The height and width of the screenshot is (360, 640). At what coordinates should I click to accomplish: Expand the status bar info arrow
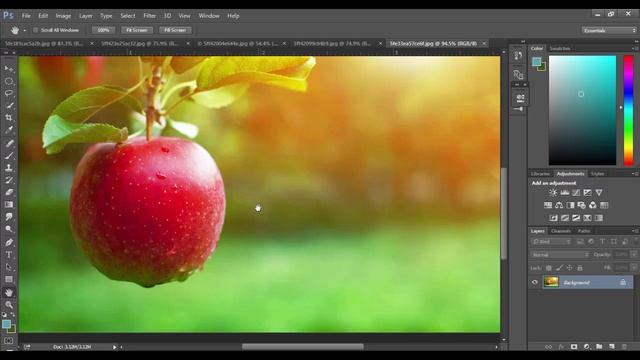tap(115, 347)
